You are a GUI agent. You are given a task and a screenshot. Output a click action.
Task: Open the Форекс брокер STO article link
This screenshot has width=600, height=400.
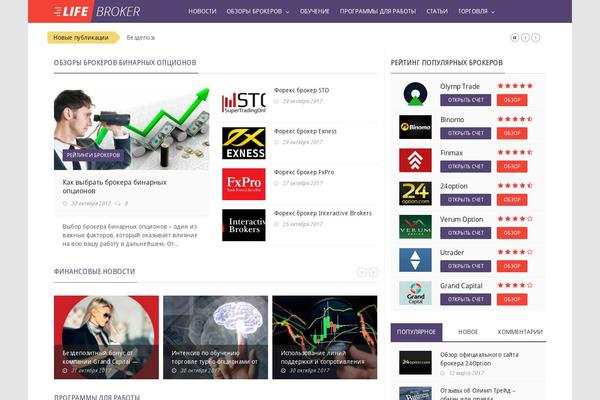[302, 90]
